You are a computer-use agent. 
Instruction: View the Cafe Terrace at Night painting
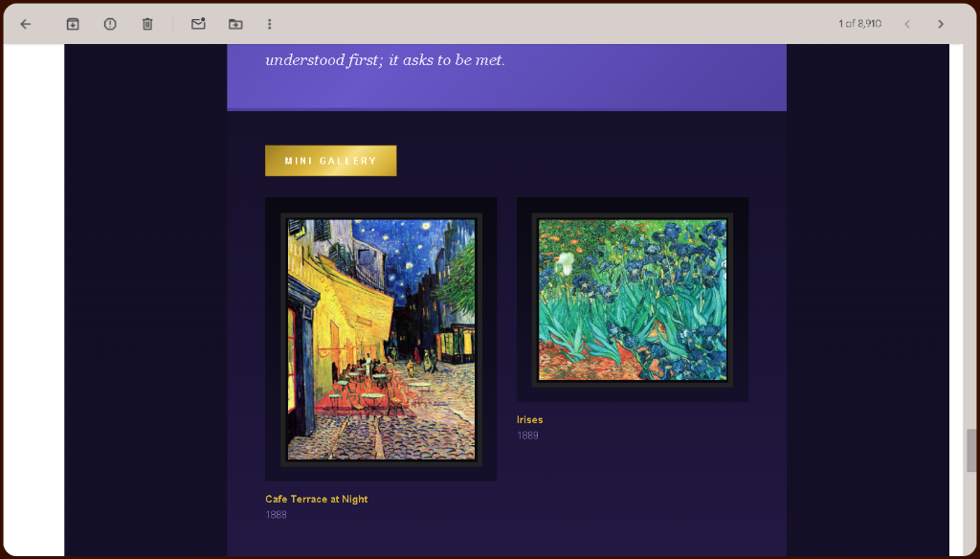[x=380, y=338]
